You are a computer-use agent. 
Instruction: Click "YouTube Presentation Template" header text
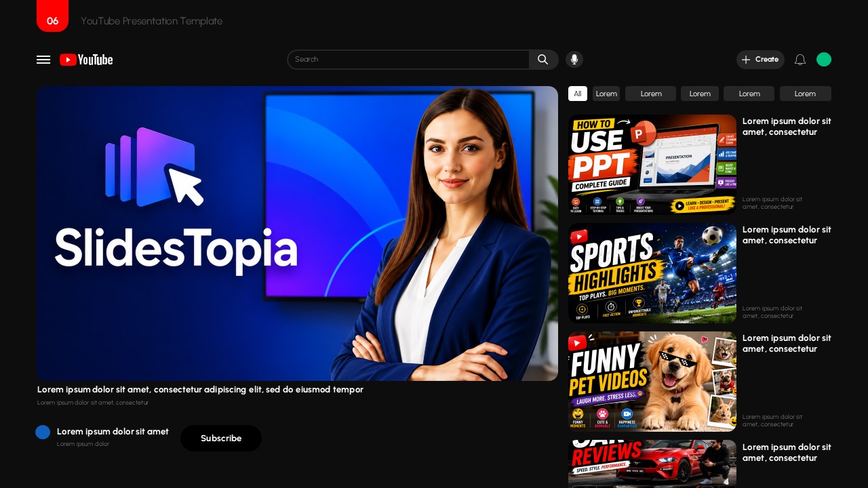click(x=151, y=21)
